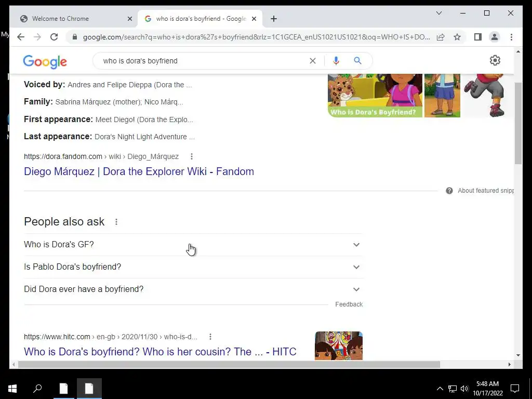This screenshot has height=399, width=532.
Task: Bookmark this page with the star icon
Action: click(457, 37)
